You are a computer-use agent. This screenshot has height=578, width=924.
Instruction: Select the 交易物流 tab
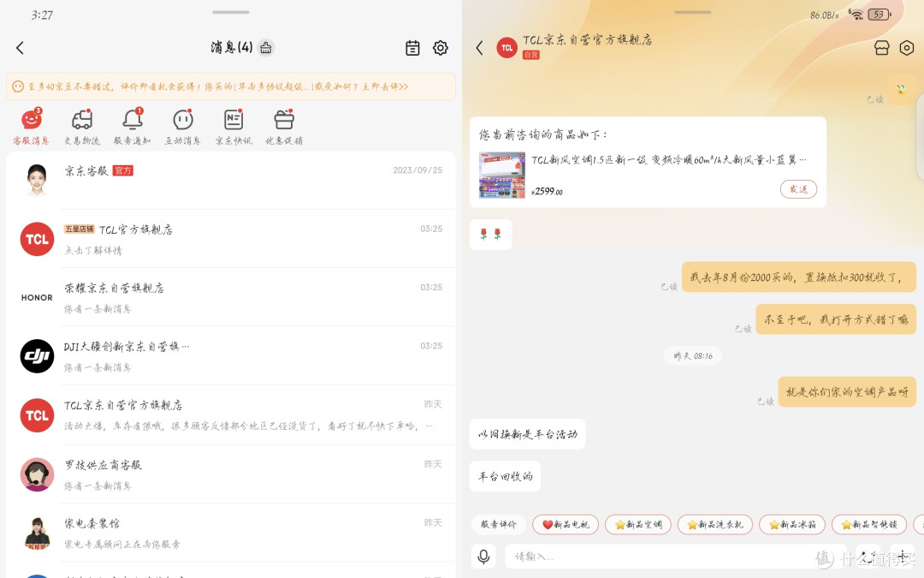point(82,127)
